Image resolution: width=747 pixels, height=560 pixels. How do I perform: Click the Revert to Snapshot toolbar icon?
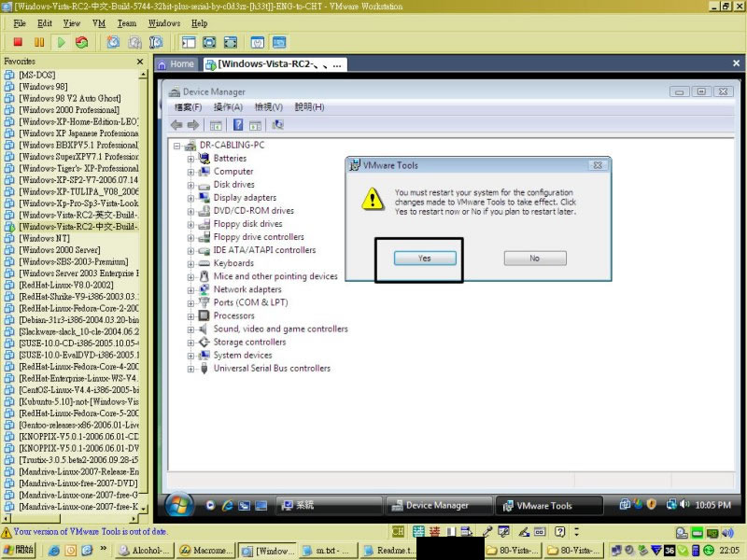pos(134,42)
